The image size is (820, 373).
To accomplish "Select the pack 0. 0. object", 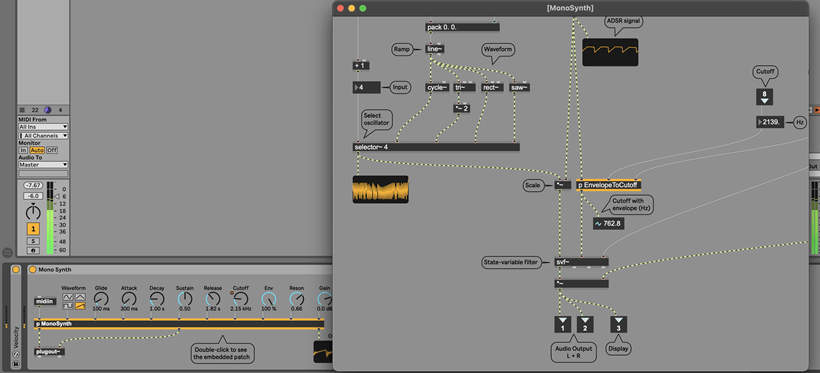I will [462, 27].
